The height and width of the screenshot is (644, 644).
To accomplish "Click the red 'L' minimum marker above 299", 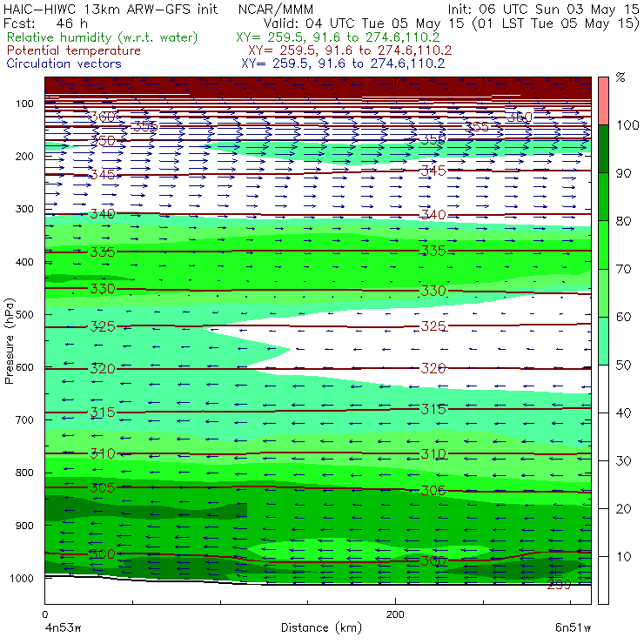I will [x=557, y=571].
